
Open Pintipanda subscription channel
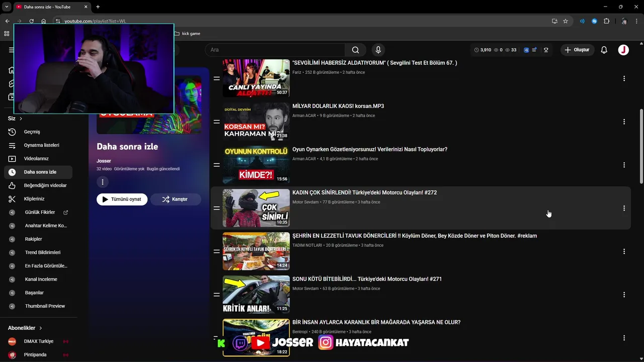click(x=38, y=355)
